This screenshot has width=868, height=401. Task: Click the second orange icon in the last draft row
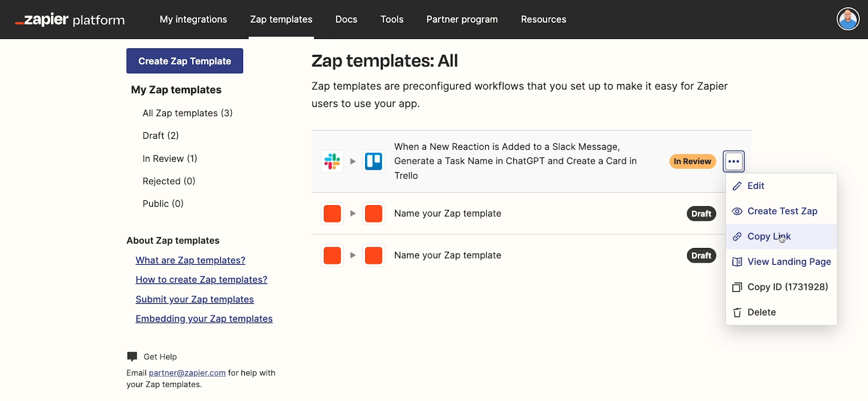click(374, 255)
